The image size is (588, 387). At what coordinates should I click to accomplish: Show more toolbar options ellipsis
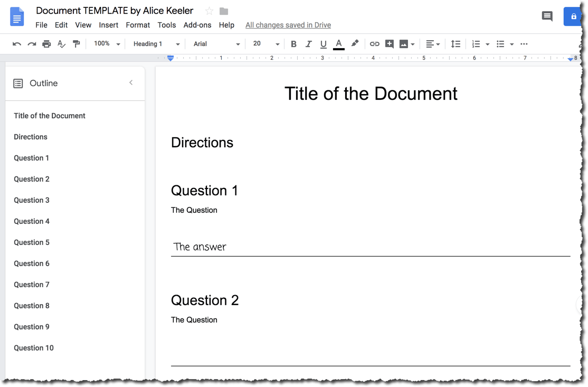[524, 44]
